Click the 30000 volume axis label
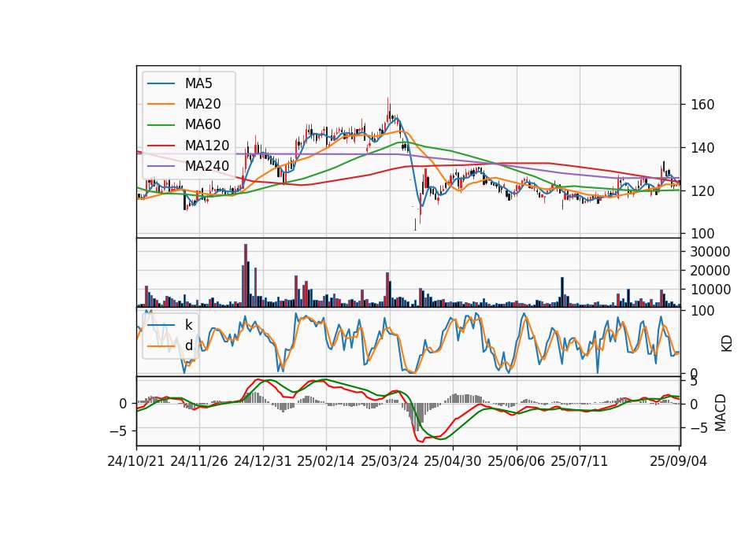 tap(710, 252)
